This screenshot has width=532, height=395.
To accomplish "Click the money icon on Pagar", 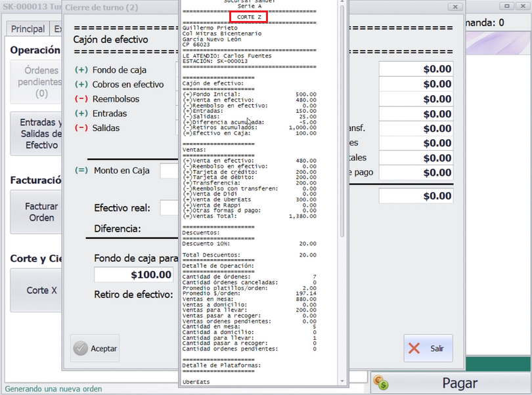I will point(380,383).
